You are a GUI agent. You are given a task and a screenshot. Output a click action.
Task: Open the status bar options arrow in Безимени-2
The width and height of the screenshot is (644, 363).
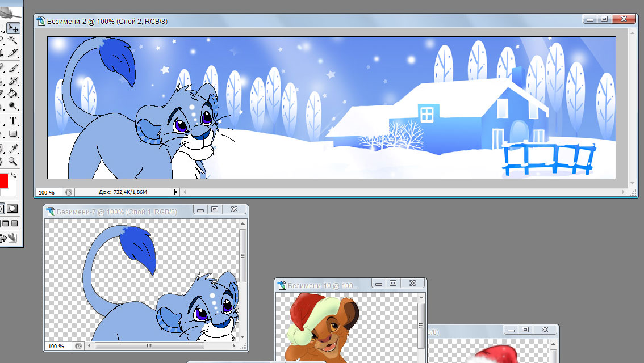pos(176,192)
